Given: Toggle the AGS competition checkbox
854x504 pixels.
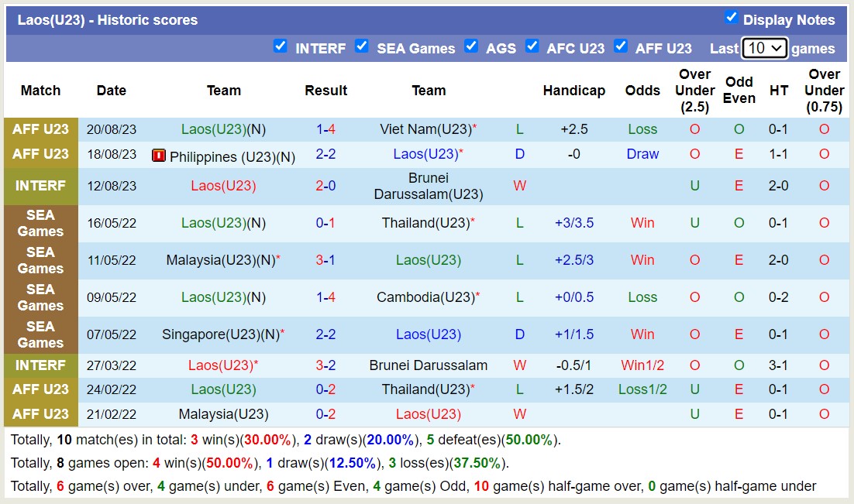Looking at the screenshot, I should [471, 46].
